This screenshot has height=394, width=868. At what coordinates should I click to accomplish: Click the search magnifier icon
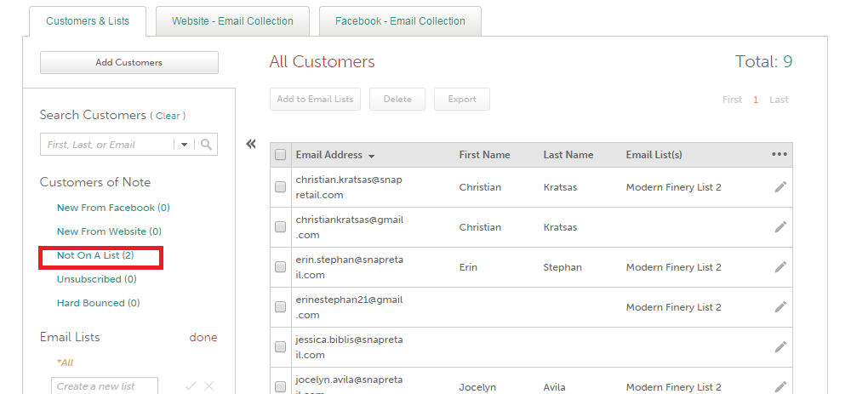[207, 145]
